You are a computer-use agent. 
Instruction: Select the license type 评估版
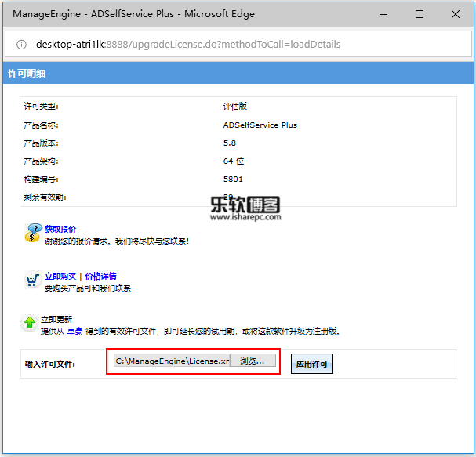(x=234, y=106)
